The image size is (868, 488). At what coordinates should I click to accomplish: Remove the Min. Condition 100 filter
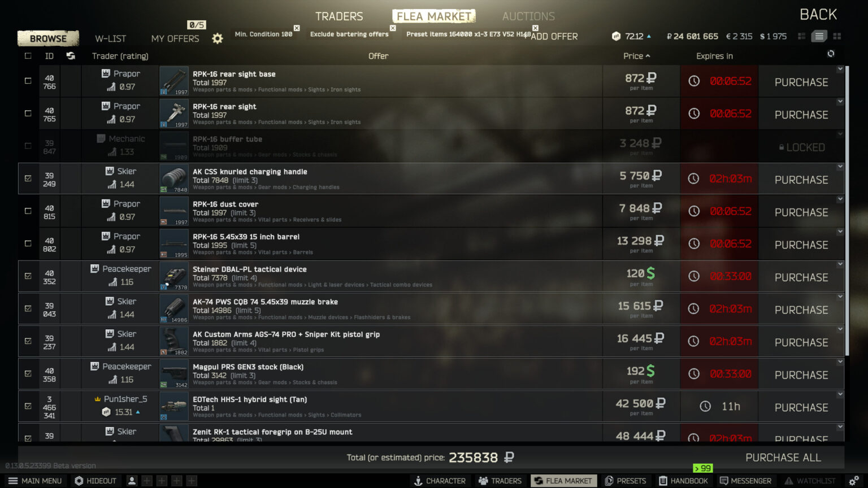click(297, 28)
